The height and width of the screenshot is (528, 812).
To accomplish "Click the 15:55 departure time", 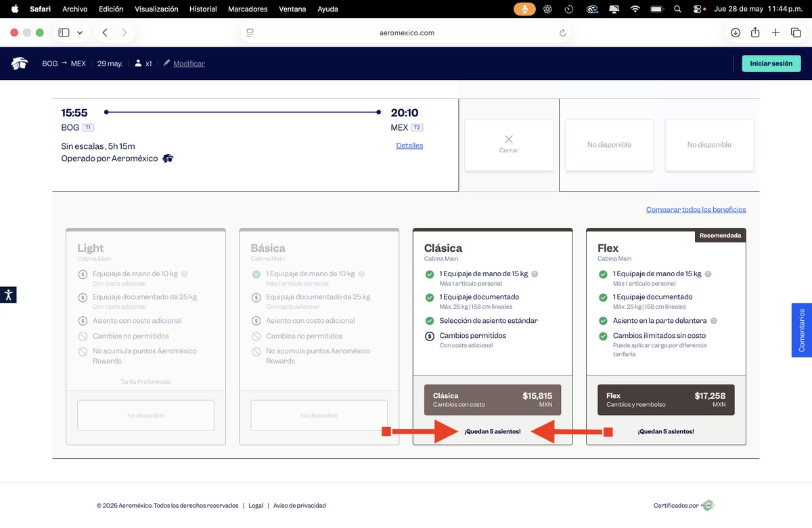I will point(74,113).
